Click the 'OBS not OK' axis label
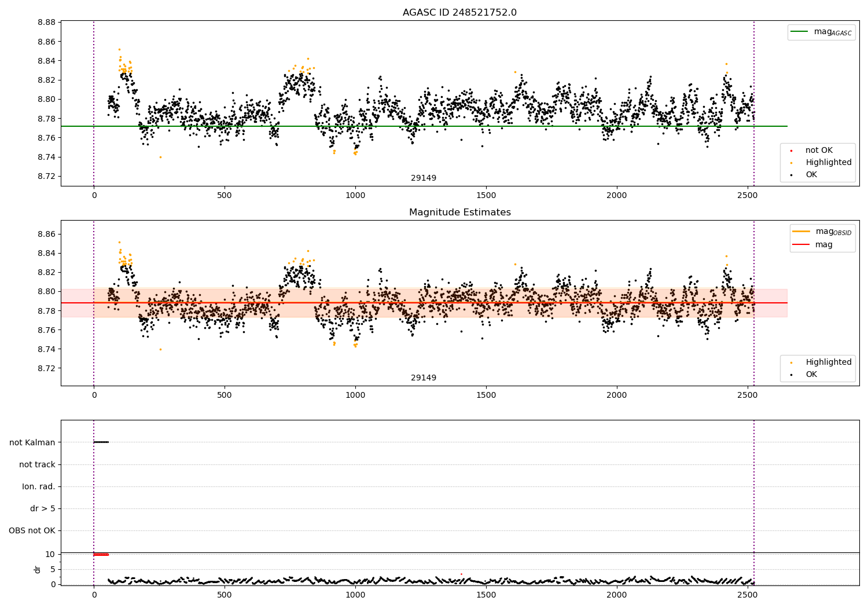Image resolution: width=868 pixels, height=608 pixels. click(32, 530)
